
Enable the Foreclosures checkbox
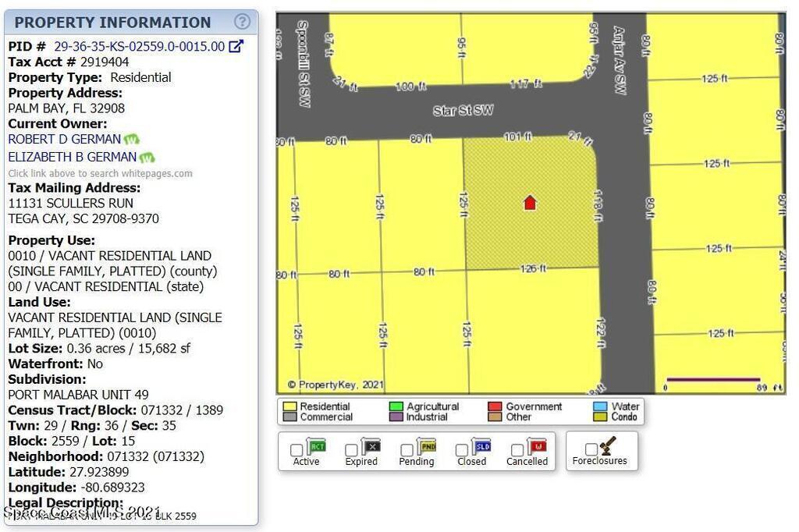click(x=591, y=449)
